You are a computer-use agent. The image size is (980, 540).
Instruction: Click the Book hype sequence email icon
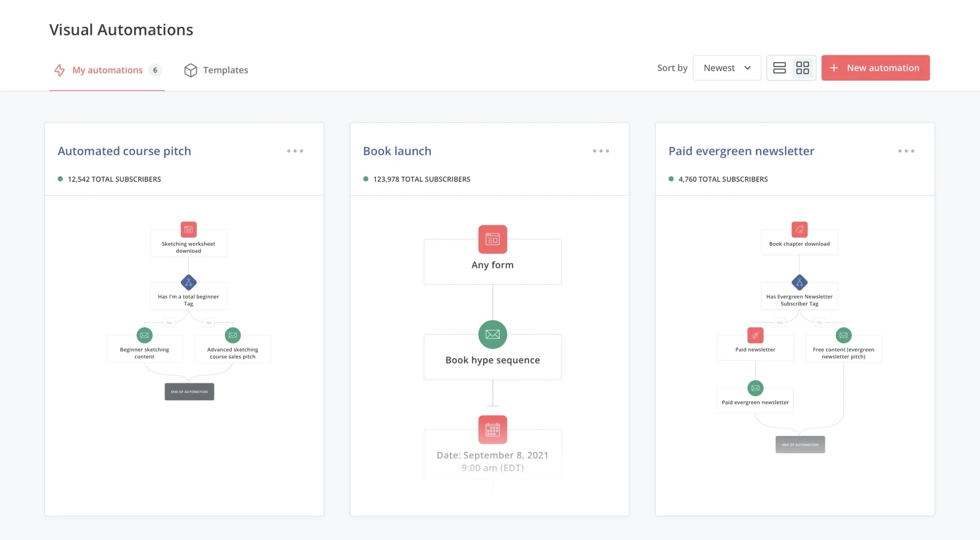[x=493, y=334]
